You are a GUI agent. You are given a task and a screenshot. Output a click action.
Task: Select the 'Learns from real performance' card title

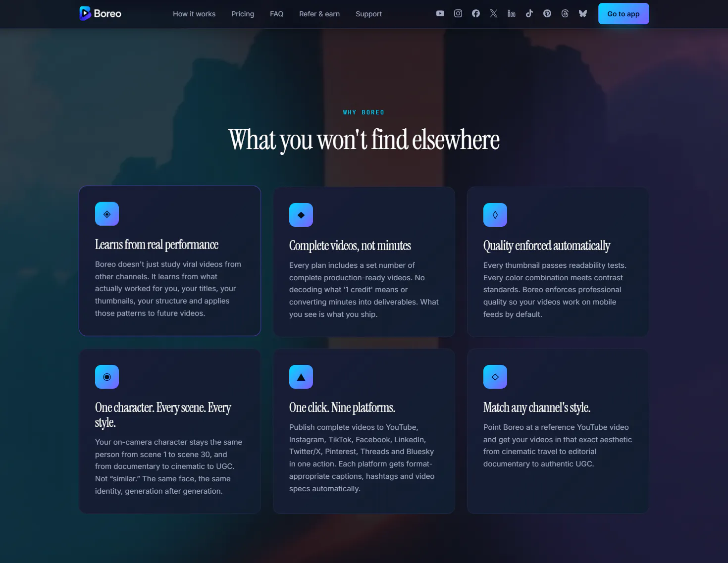156,245
